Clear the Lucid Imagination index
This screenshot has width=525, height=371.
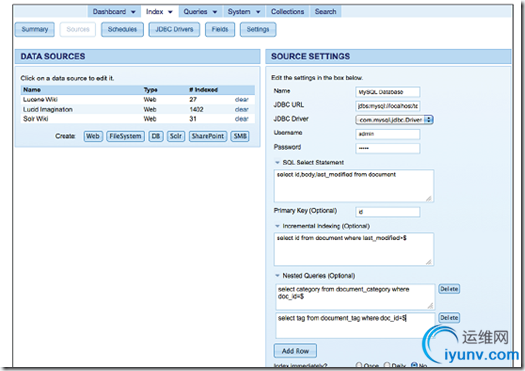pyautogui.click(x=242, y=109)
